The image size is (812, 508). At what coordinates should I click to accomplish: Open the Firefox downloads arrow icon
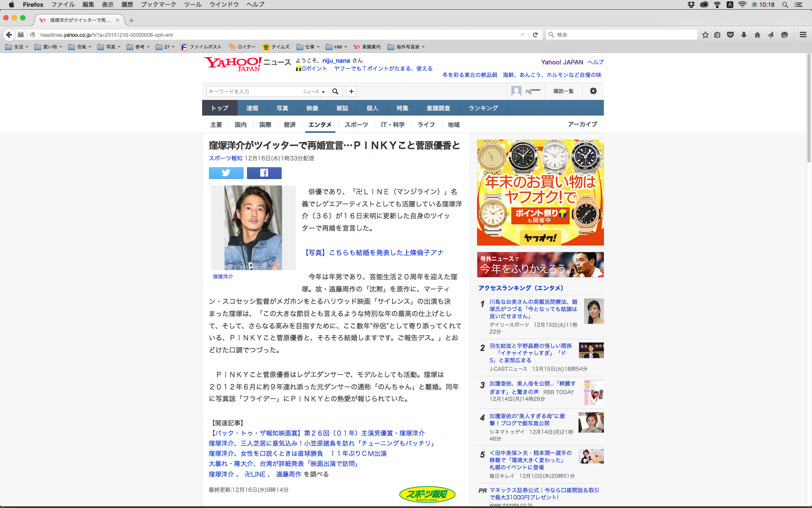coord(743,35)
